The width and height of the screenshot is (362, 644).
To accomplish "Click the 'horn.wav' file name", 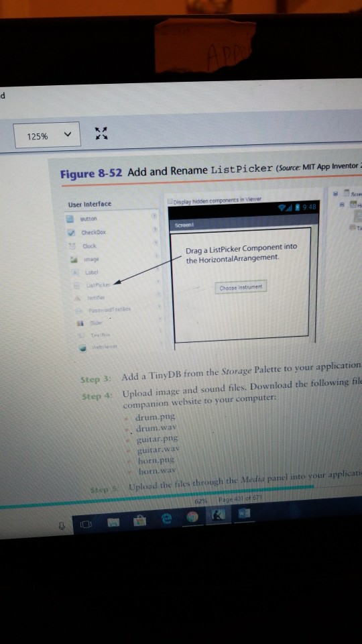I will 157,470.
